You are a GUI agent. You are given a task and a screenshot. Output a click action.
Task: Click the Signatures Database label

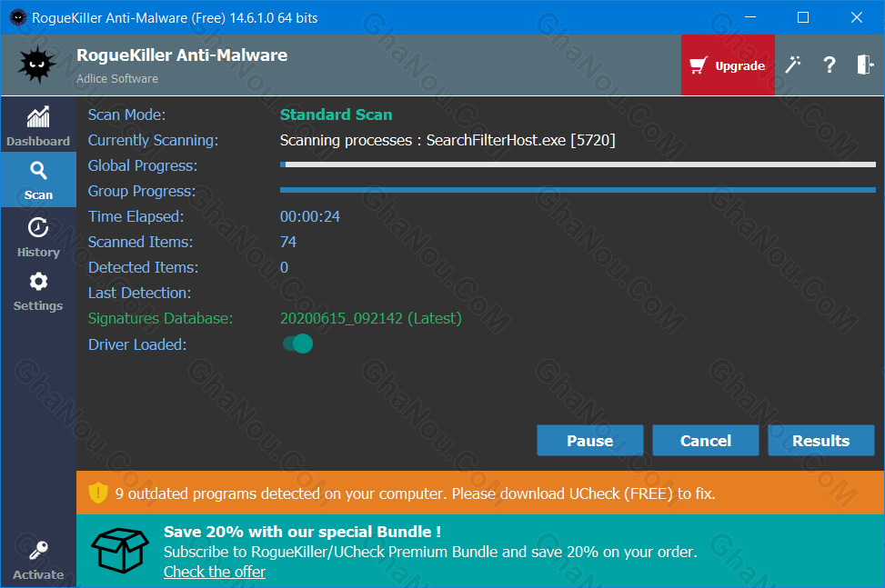click(x=160, y=318)
